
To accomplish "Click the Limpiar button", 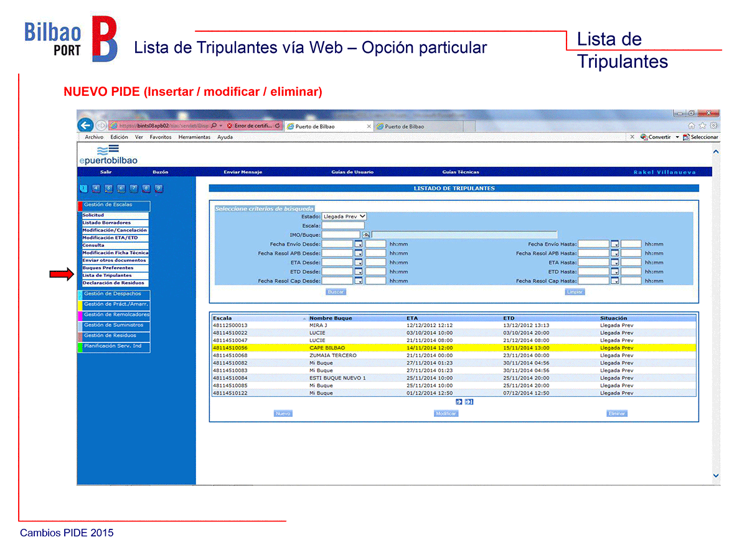I will (x=575, y=292).
